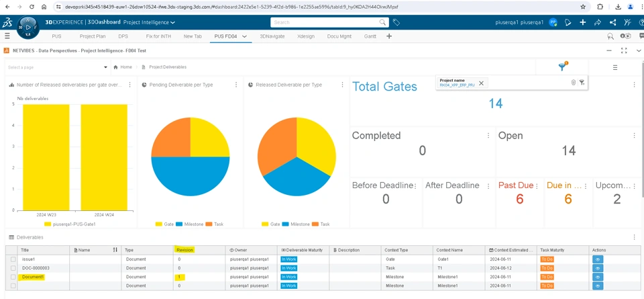This screenshot has width=644, height=299.
Task: Tick the checkbox for DOC-0000003 row
Action: tap(13, 268)
